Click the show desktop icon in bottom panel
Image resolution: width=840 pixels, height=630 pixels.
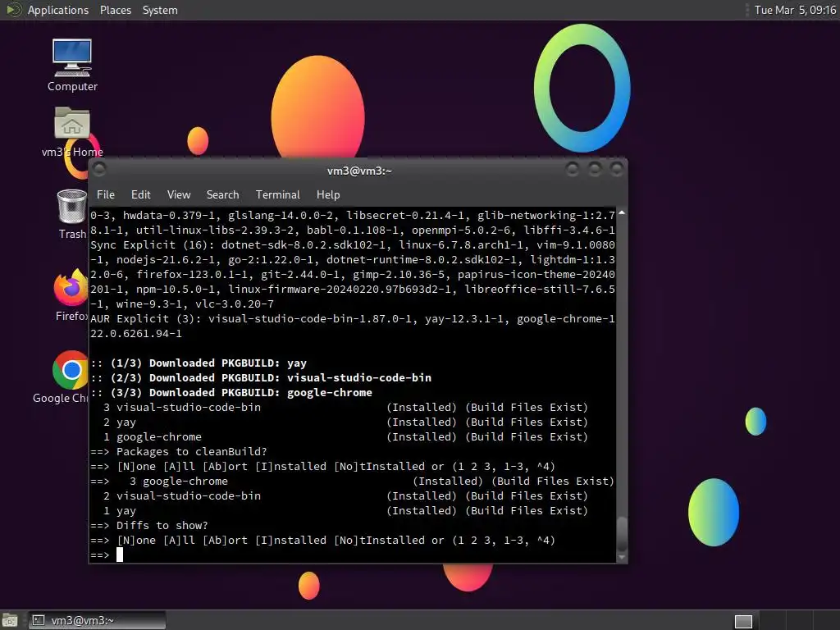click(x=10, y=620)
